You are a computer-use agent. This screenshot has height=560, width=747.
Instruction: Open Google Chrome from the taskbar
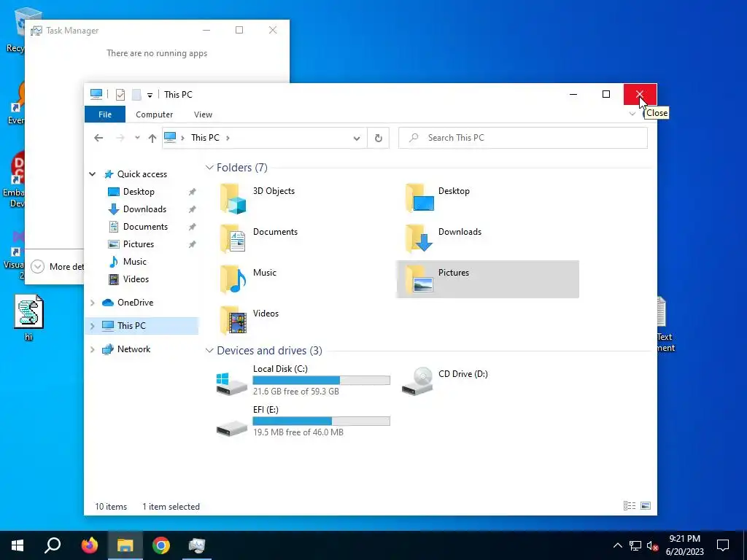(x=161, y=545)
